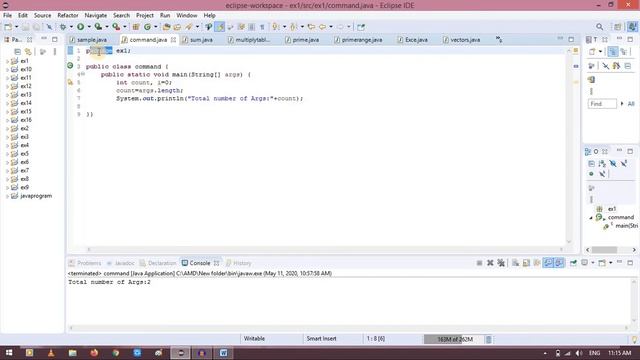Open the Navigate menu
This screenshot has height=360, width=640.
pos(96,15)
